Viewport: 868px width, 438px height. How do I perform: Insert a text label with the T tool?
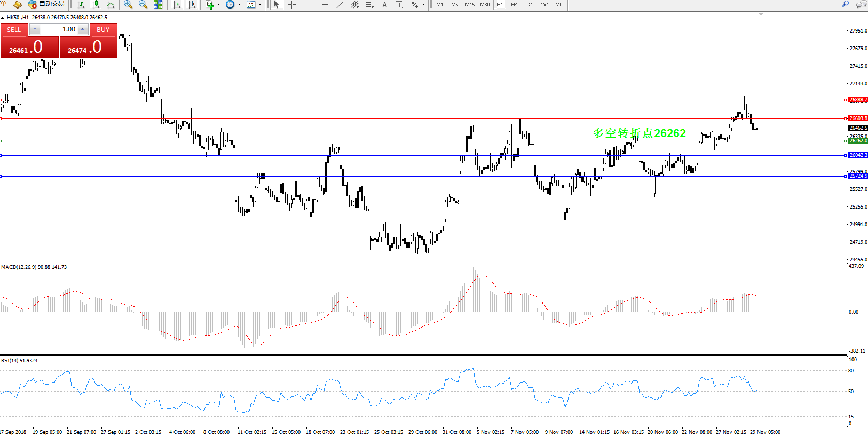(399, 5)
